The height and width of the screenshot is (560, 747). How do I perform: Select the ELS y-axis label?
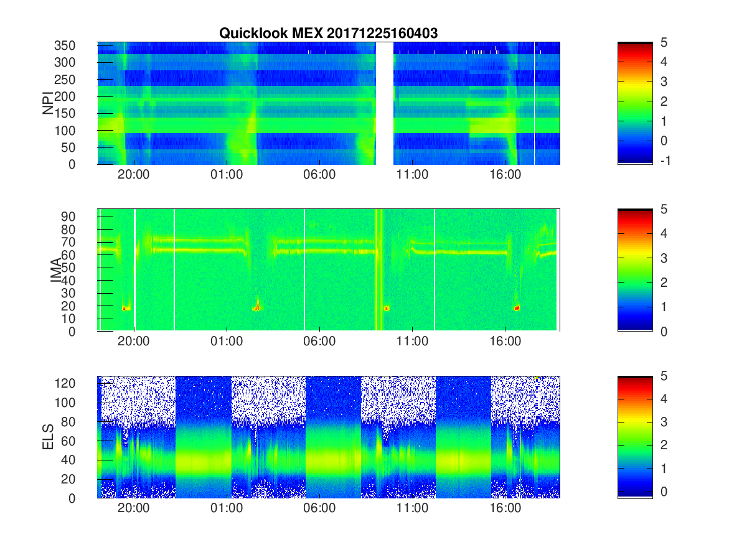[48, 437]
